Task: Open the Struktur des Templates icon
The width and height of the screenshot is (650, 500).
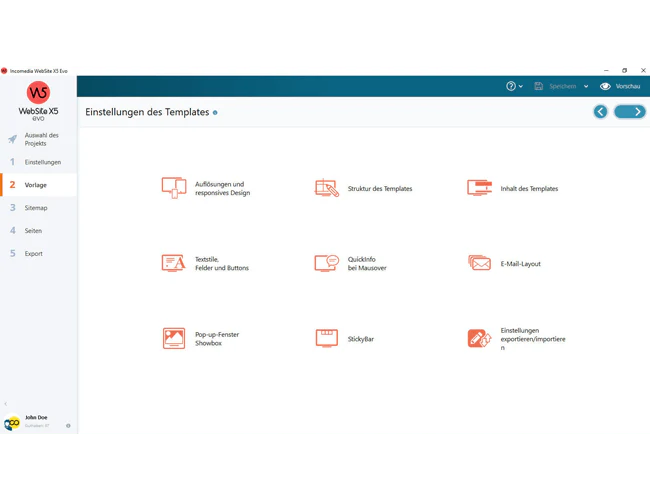Action: 327,188
